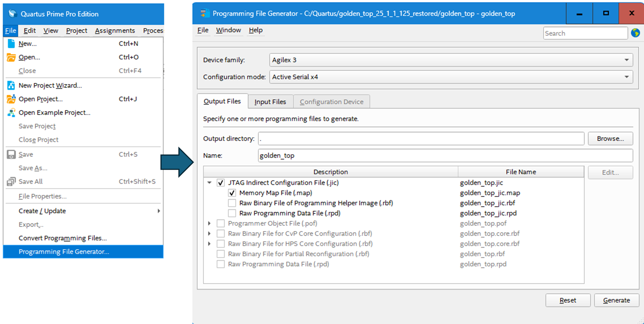This screenshot has height=324, width=644.
Task: Click the Browse button for output directory
Action: [x=610, y=139]
